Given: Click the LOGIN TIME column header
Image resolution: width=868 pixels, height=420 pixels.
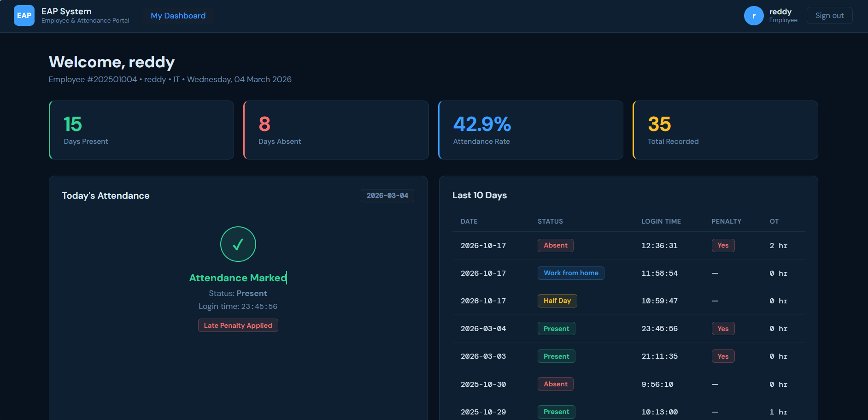Looking at the screenshot, I should point(661,221).
